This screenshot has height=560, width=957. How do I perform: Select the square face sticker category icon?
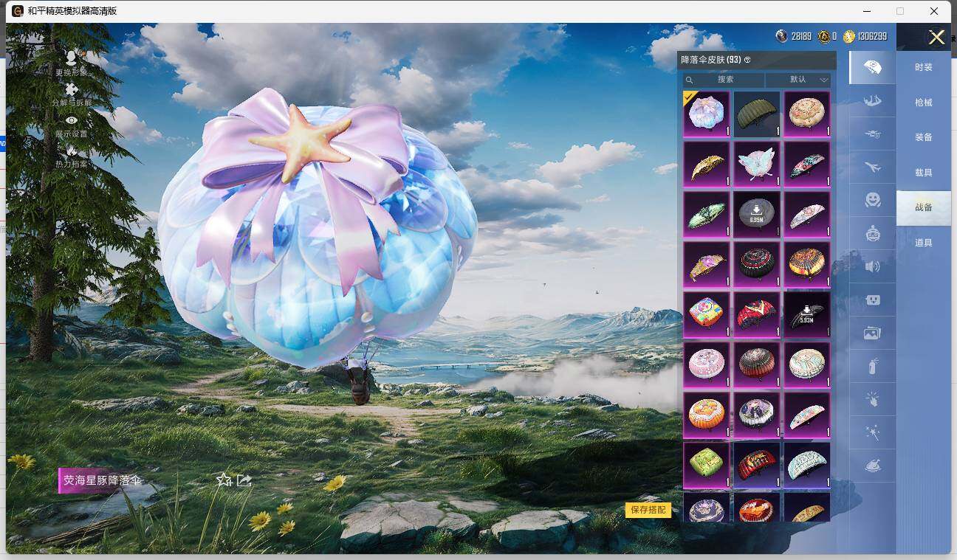point(872,300)
